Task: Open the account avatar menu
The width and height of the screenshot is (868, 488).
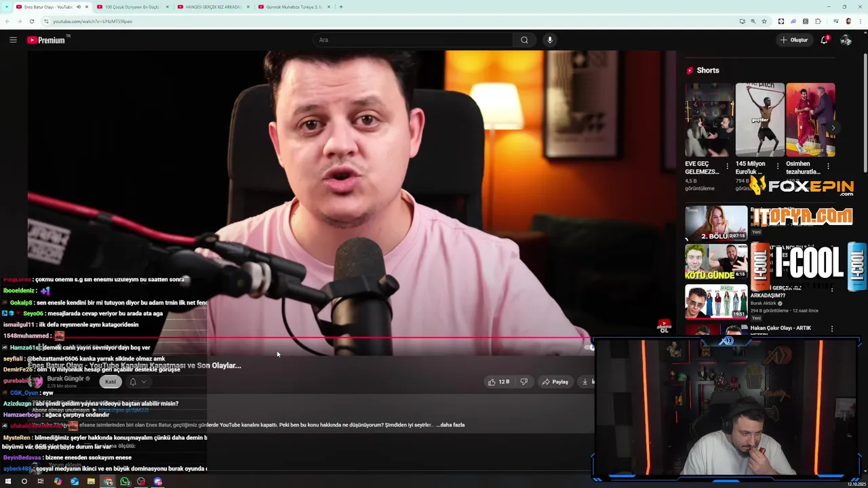Action: tap(846, 40)
